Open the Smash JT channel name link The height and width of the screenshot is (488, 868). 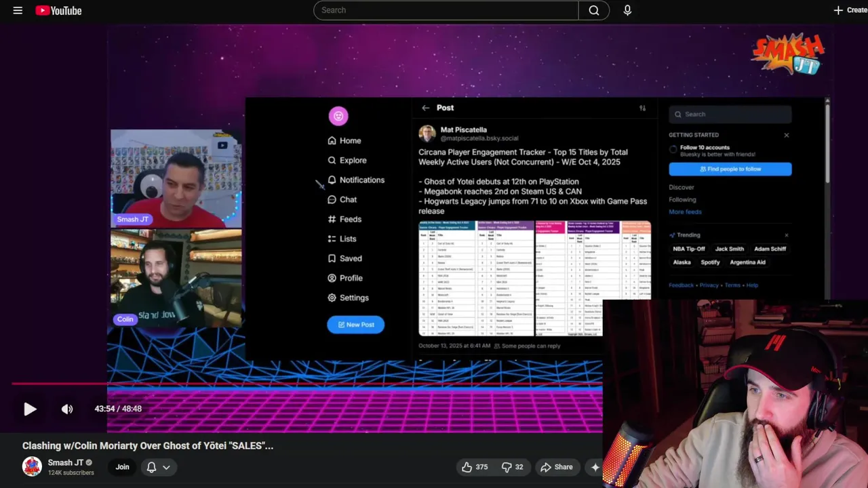coord(66,462)
